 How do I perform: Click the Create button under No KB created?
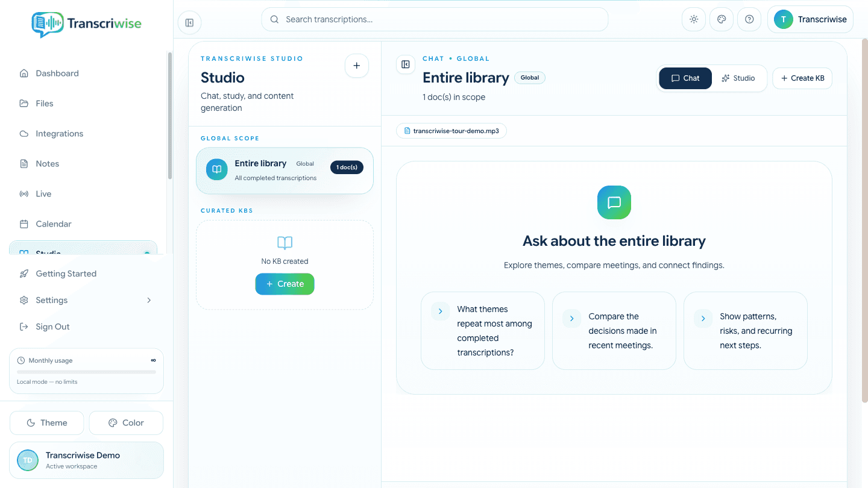point(285,284)
